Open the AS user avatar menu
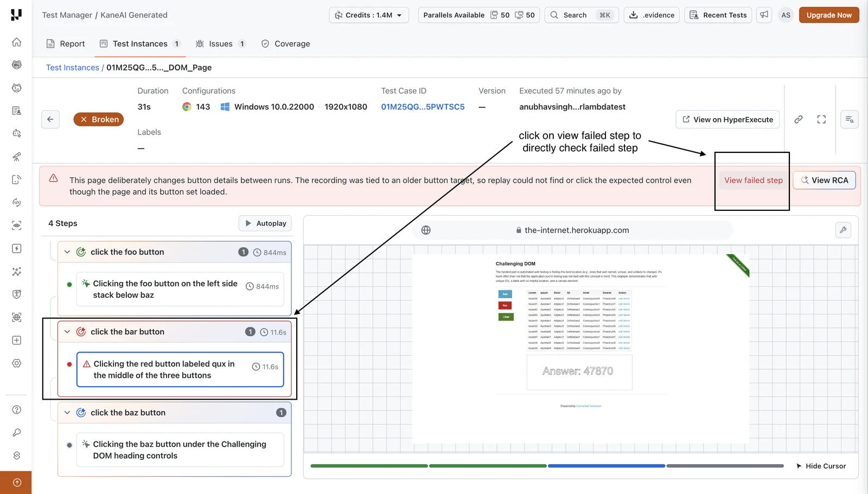Image resolution: width=868 pixels, height=494 pixels. click(786, 15)
